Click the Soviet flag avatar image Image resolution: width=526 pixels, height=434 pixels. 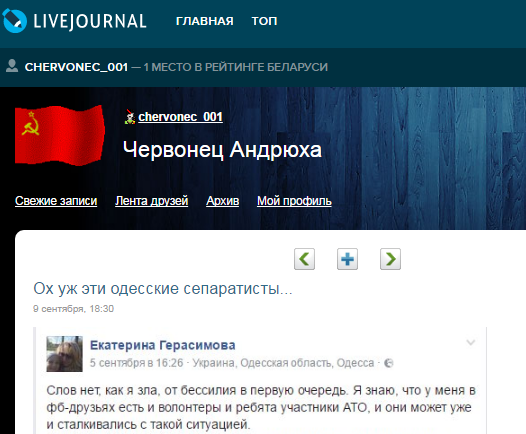pos(60,135)
